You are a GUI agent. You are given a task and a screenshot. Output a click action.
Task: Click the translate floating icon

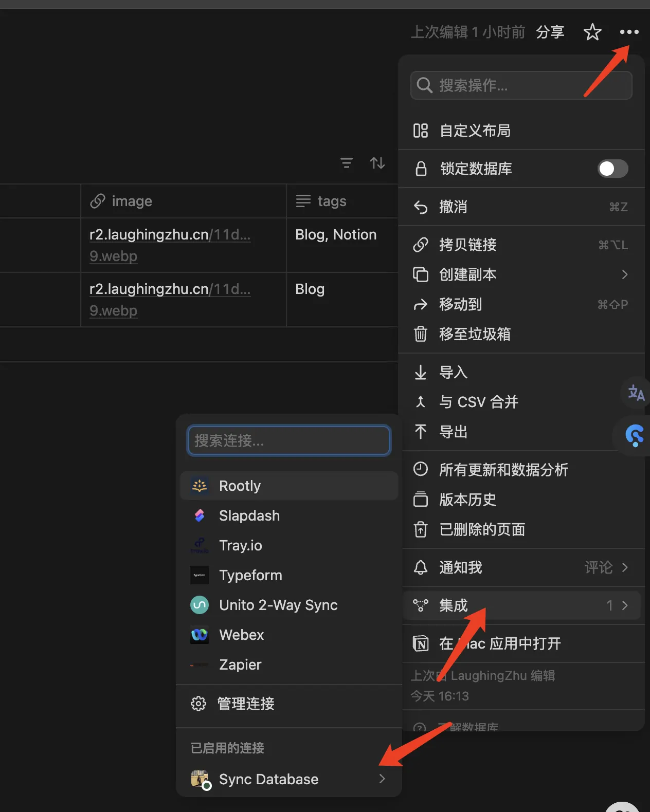[636, 393]
